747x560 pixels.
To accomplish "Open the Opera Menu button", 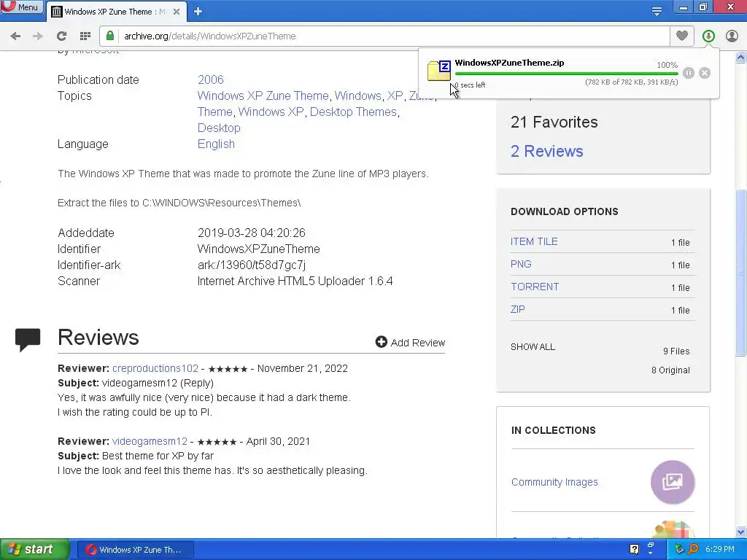I will (21, 7).
